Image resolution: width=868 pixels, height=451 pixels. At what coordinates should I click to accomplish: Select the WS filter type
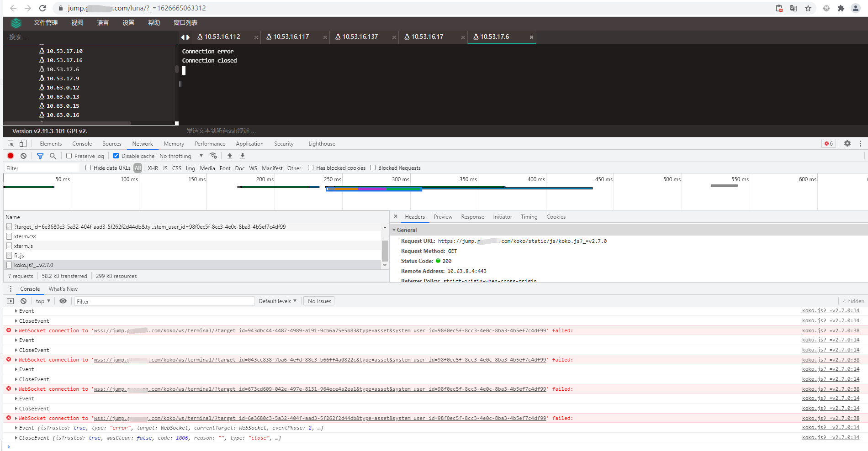coord(253,168)
